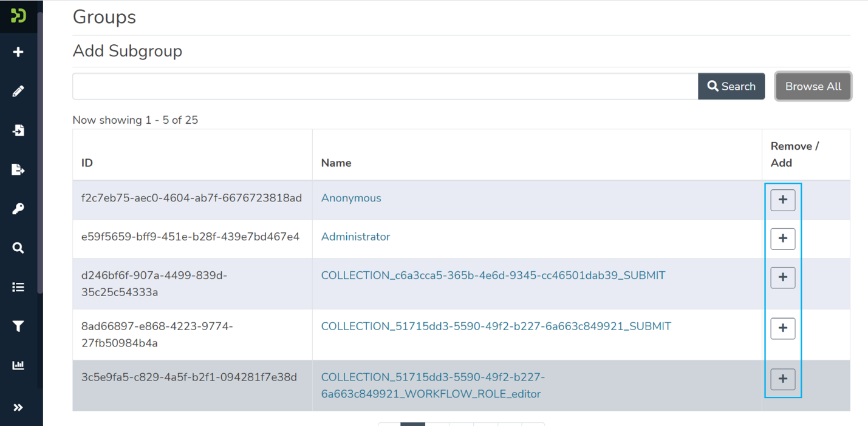Screen dimensions: 868x426
Task: Open the Edit pencil icon in sidebar
Action: (18, 91)
